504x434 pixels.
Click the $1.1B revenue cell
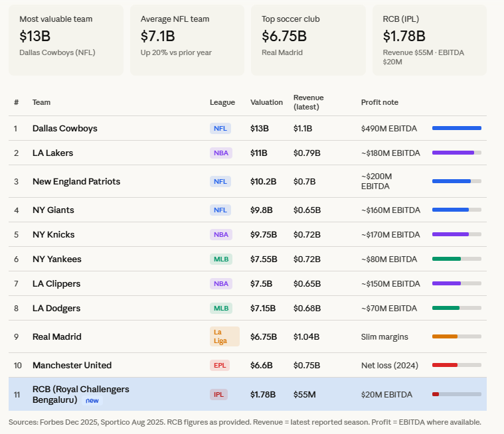[303, 129]
